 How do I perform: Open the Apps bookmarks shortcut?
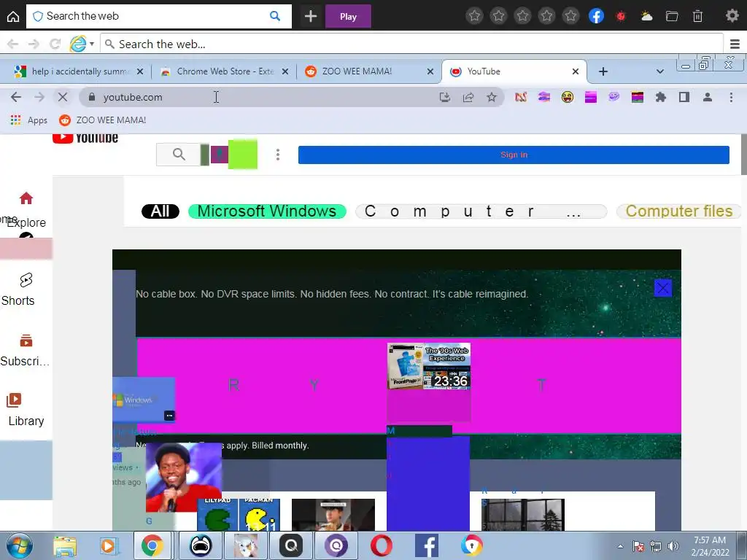[x=29, y=120]
